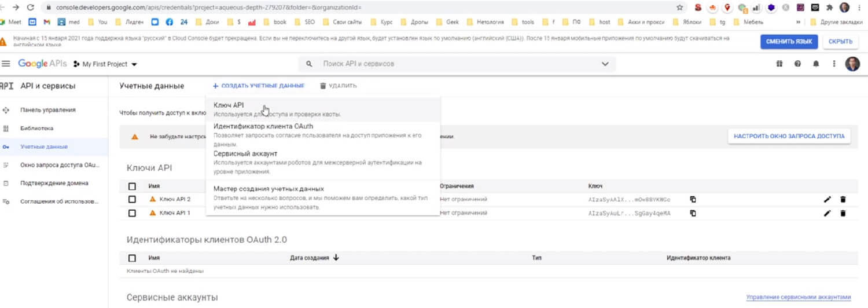Open Chrome three-dot menu
The image size is (868, 308).
(x=860, y=8)
